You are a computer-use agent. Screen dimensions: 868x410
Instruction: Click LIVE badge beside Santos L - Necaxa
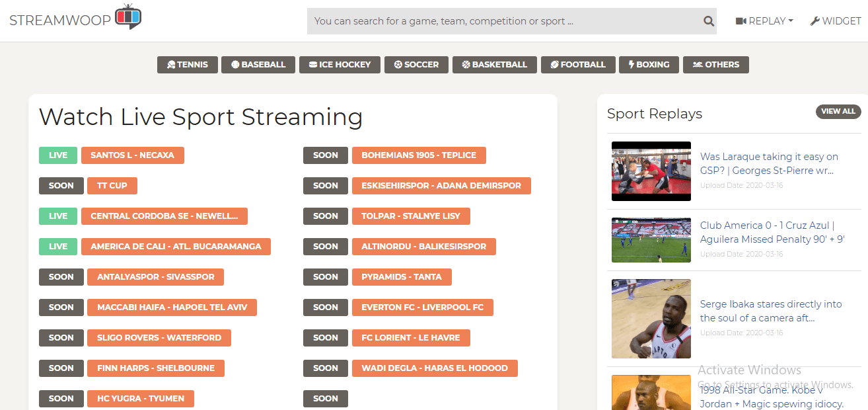[58, 155]
